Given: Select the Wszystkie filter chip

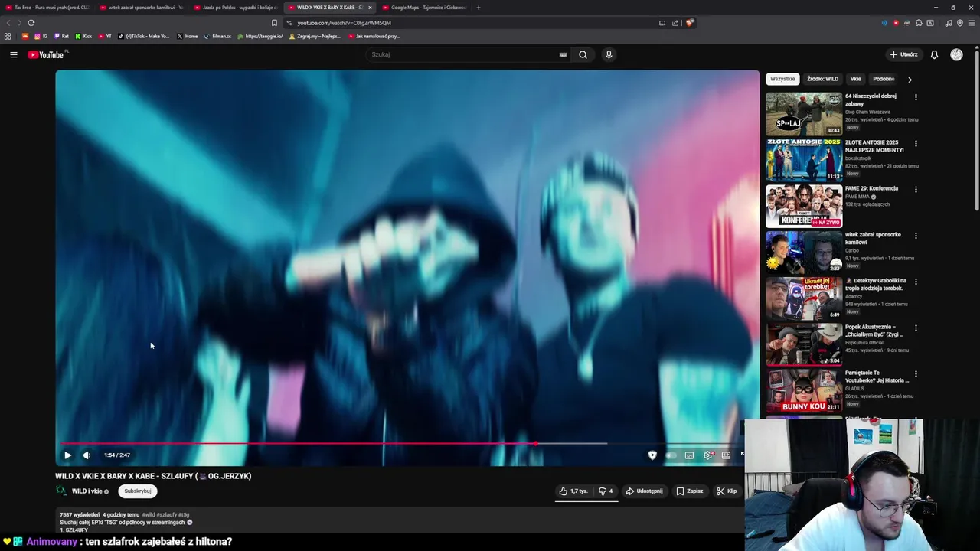Looking at the screenshot, I should coord(782,79).
